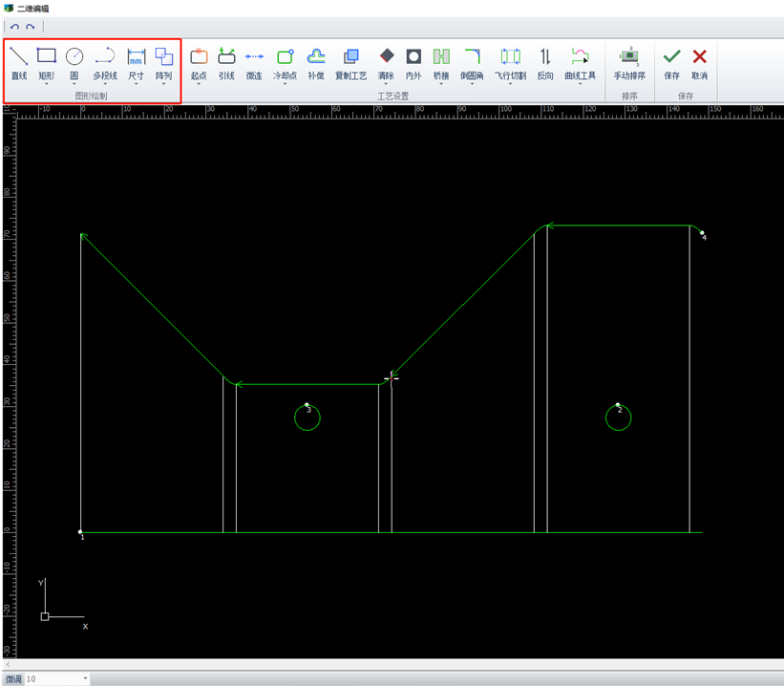The image size is (784, 686).
Task: Select the 直线 line drawing tool
Action: tap(19, 63)
